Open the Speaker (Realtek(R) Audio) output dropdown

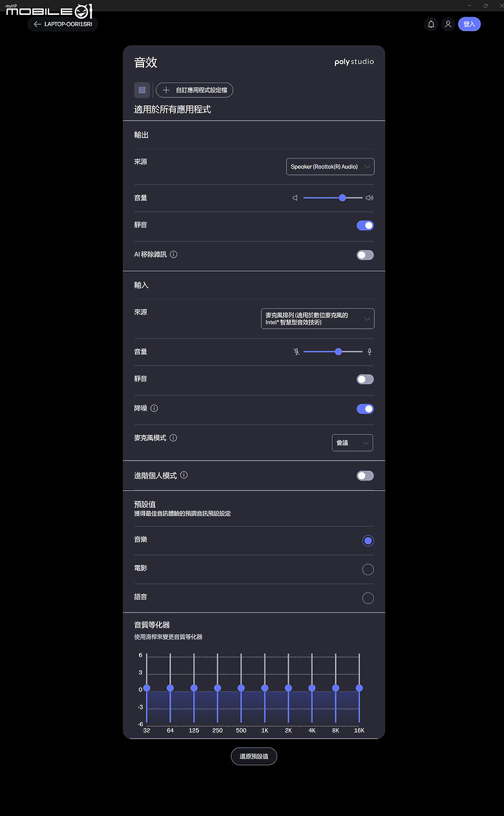pos(330,167)
